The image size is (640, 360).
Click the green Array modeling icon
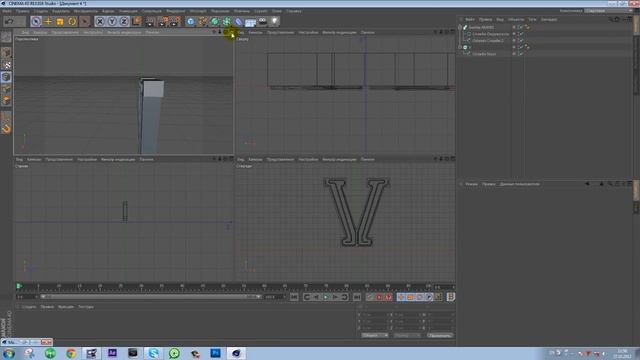227,21
